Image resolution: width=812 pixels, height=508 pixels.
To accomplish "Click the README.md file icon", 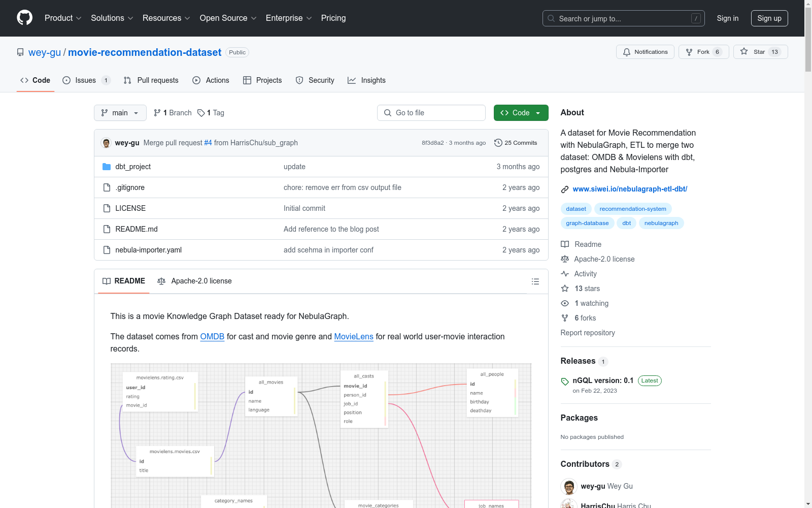I will click(x=107, y=229).
